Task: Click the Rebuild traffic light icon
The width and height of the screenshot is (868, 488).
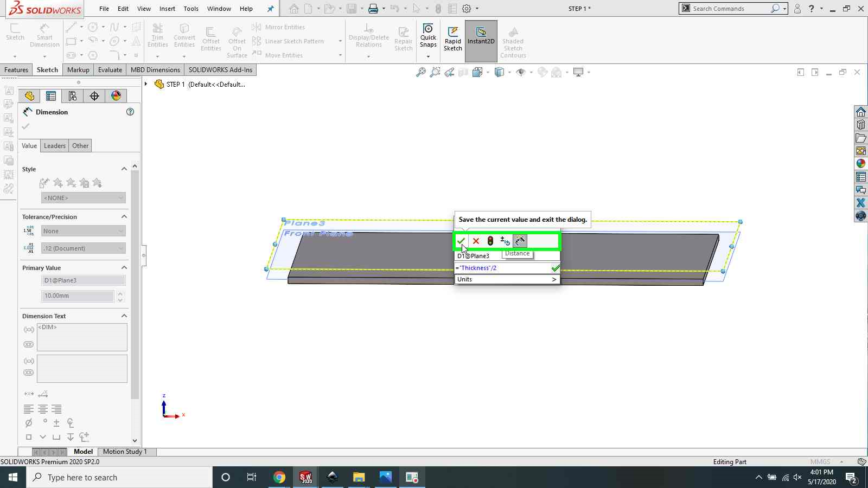Action: 490,241
